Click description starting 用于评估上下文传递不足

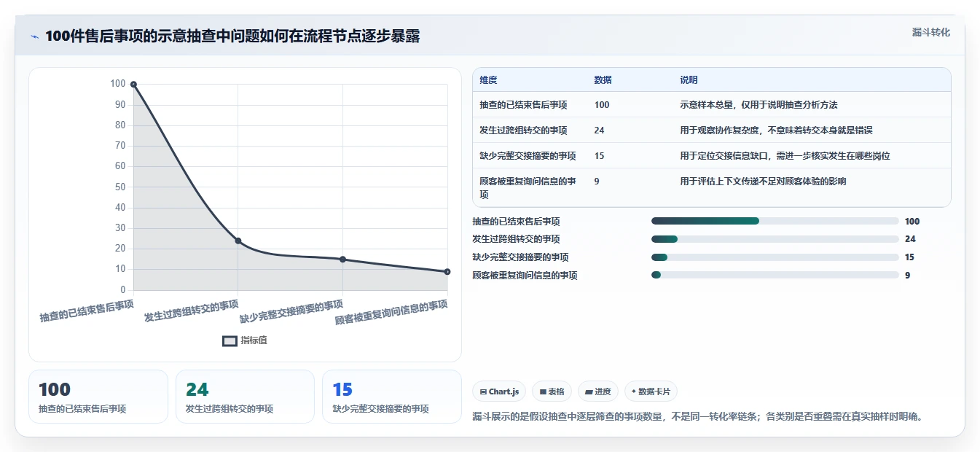pyautogui.click(x=763, y=182)
